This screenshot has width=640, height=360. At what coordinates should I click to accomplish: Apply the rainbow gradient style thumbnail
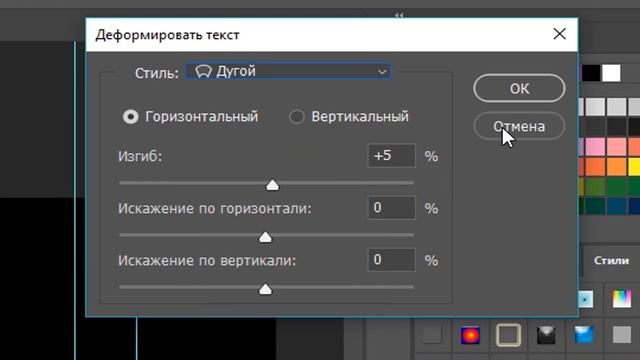pyautogui.click(x=622, y=299)
